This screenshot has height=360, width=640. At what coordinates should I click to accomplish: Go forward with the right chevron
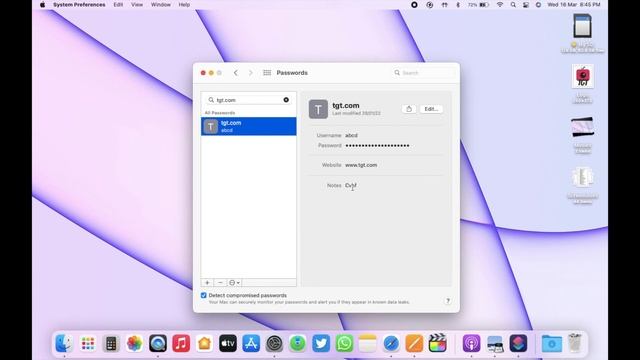pos(251,73)
